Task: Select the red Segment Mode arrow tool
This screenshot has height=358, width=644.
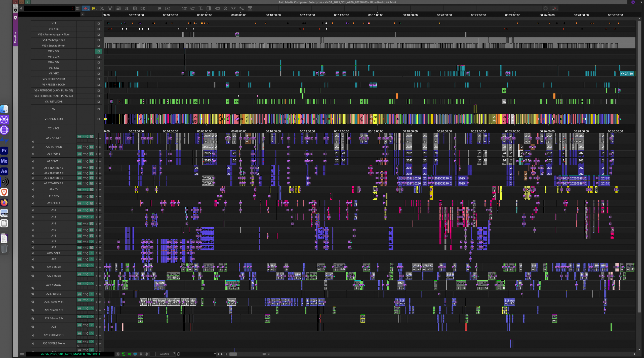Action: click(86, 8)
